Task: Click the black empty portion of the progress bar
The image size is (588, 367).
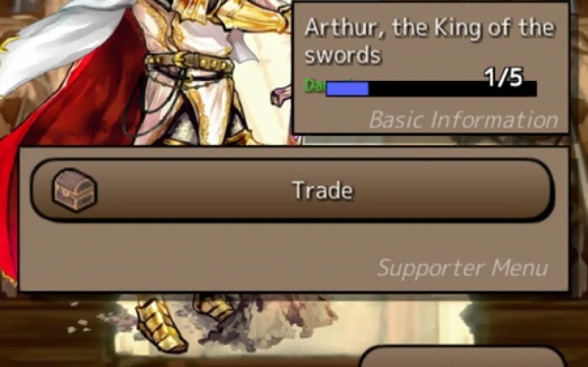Action: pyautogui.click(x=453, y=89)
